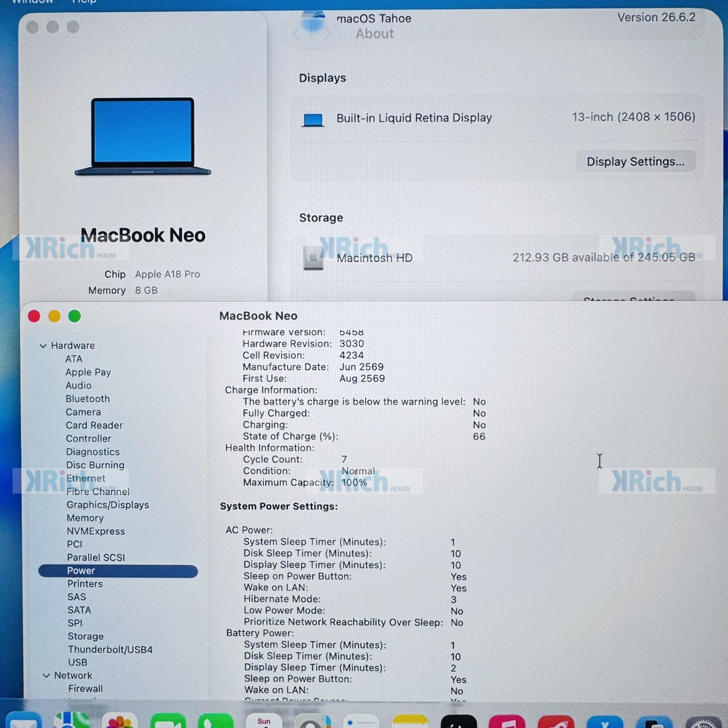728x728 pixels.
Task: Click the Chip Apple A18 Pro text
Action: [167, 274]
